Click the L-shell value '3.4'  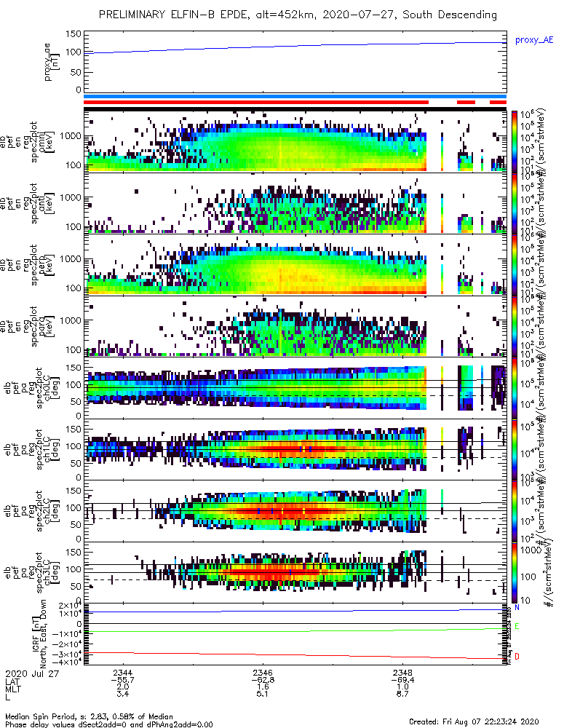122,694
